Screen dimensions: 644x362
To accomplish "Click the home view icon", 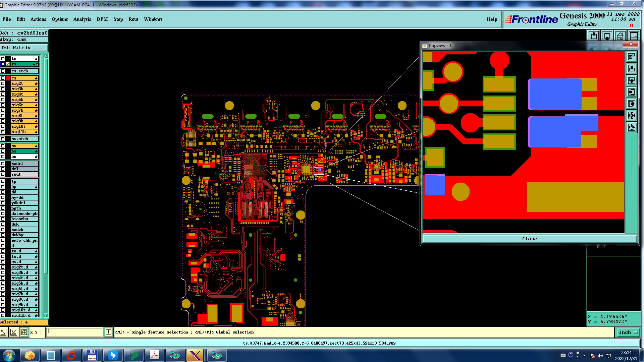I will pyautogui.click(x=620, y=36).
